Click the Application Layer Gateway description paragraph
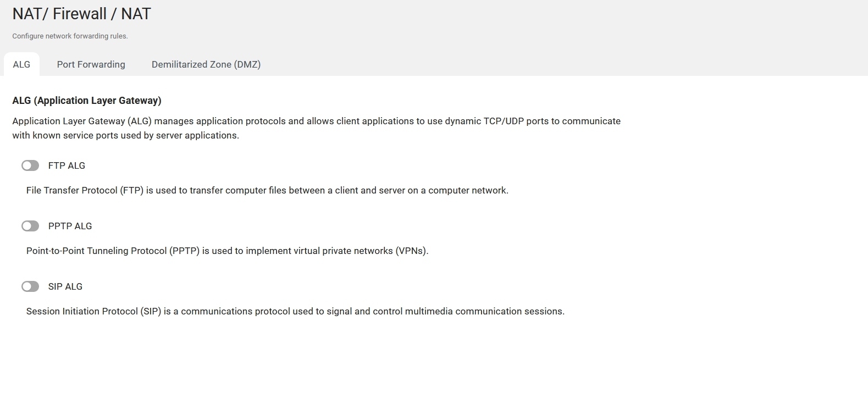The height and width of the screenshot is (409, 868). 316,128
